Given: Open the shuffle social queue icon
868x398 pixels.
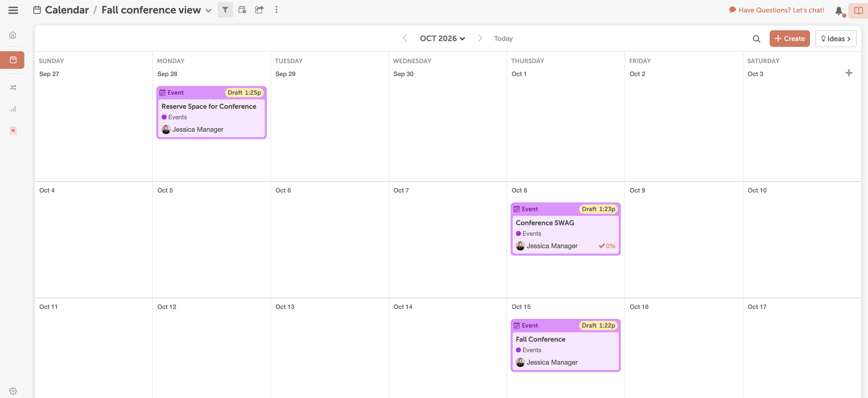Looking at the screenshot, I should coord(13,88).
